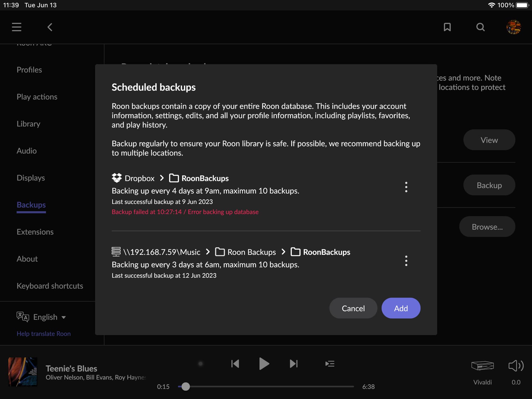
Task: Go to the previous track
Action: click(x=235, y=364)
